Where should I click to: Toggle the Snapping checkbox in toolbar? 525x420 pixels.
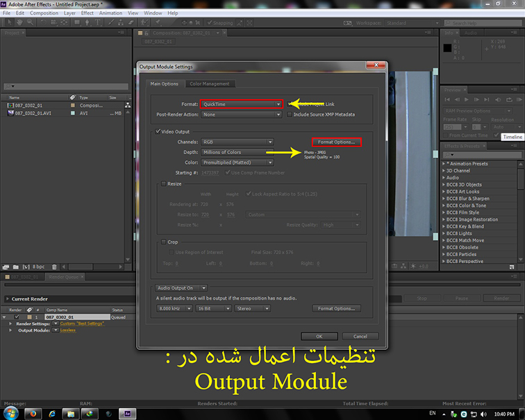point(210,22)
